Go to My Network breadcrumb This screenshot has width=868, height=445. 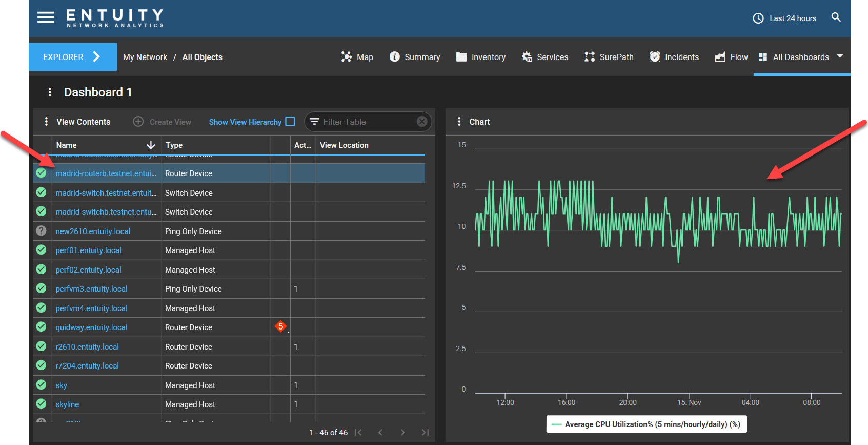[145, 57]
